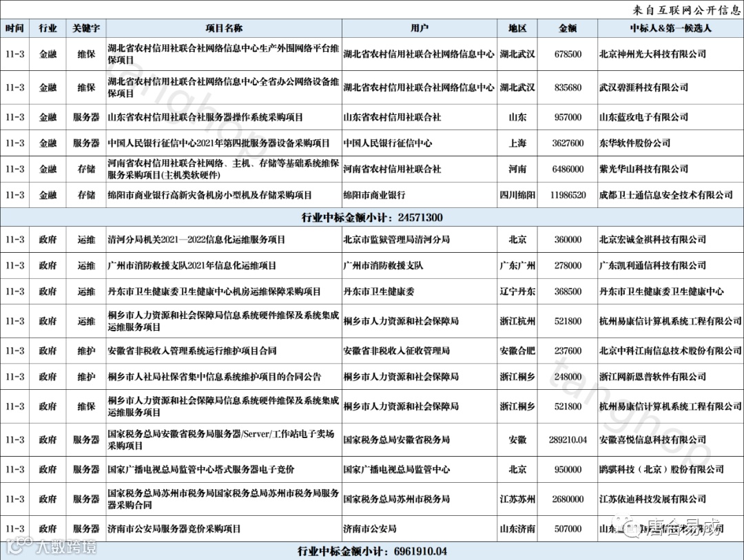744x560 pixels.
Task: Select the amount 368500
Action: pos(568,291)
